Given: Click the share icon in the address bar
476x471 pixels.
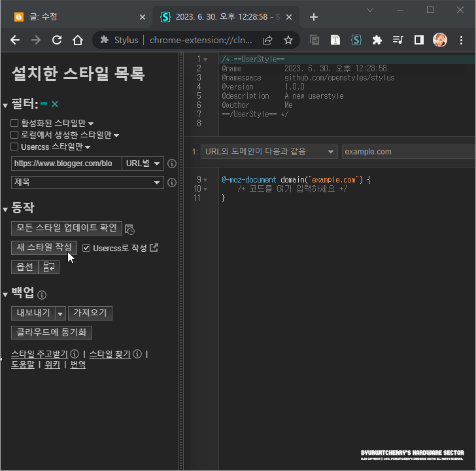Looking at the screenshot, I should (x=267, y=40).
